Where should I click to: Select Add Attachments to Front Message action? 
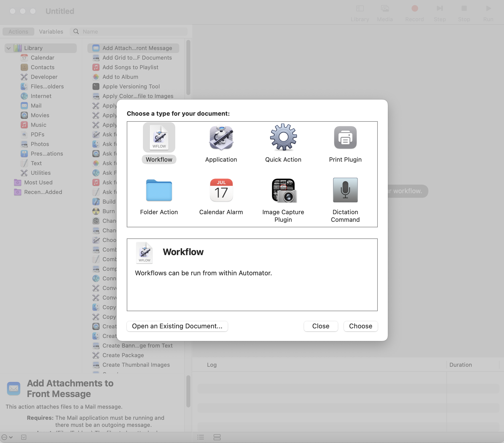[x=133, y=48]
